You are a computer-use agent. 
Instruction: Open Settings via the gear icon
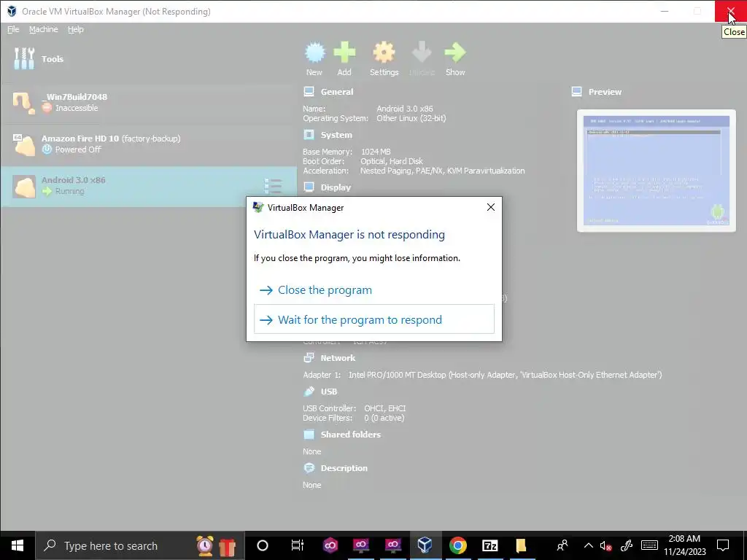[x=384, y=52]
